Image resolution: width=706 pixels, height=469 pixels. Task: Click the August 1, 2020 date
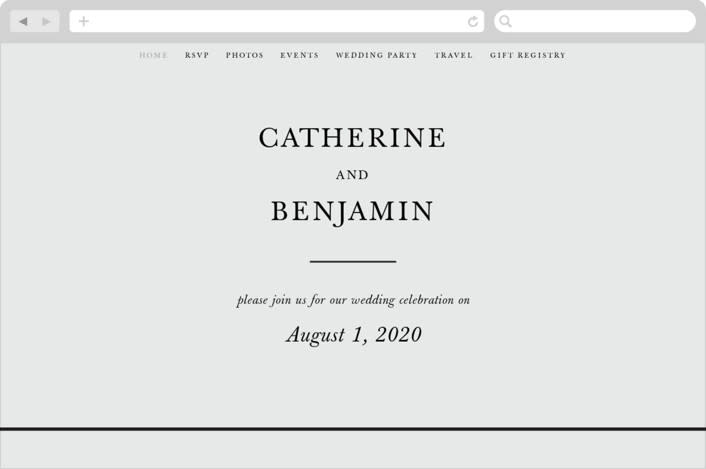[354, 335]
